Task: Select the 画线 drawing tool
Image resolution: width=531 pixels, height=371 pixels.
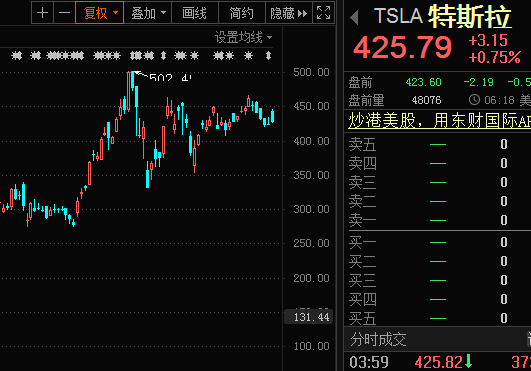Action: [195, 13]
